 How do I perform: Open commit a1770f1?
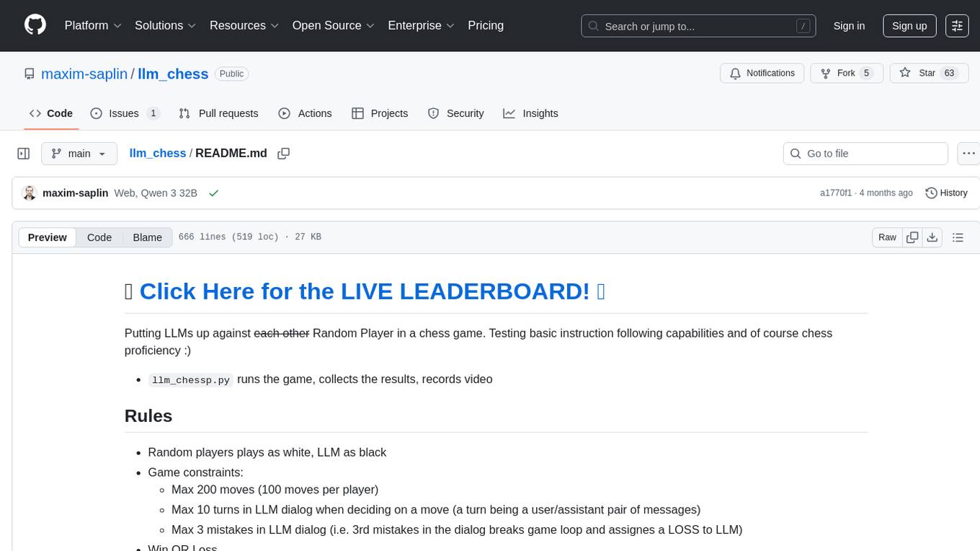[x=836, y=193]
